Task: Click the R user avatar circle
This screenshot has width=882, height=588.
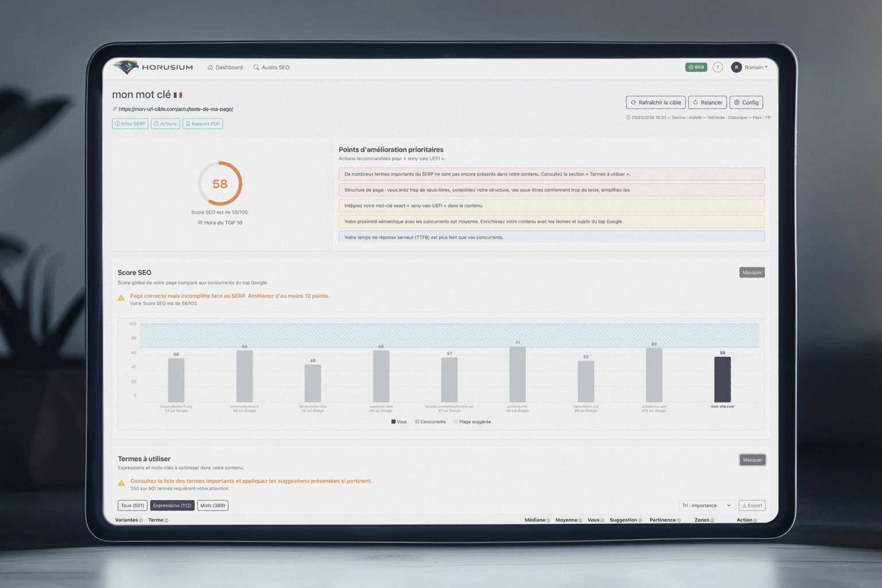Action: click(x=736, y=67)
